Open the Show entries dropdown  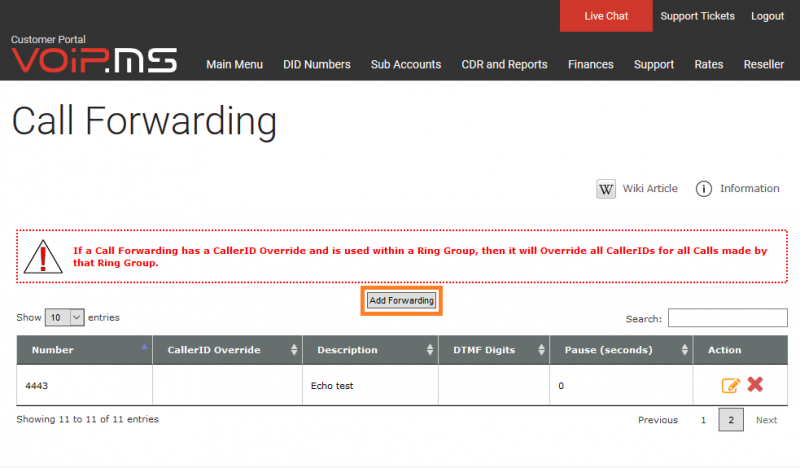[64, 317]
